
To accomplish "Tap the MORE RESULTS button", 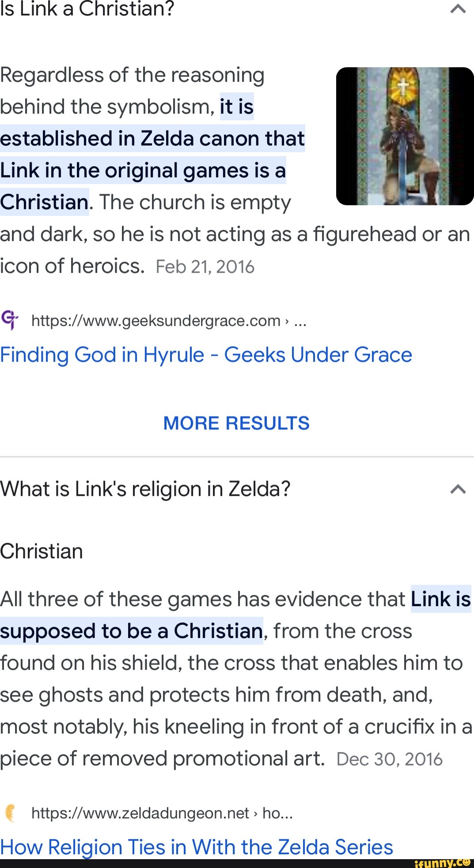I will 236,423.
